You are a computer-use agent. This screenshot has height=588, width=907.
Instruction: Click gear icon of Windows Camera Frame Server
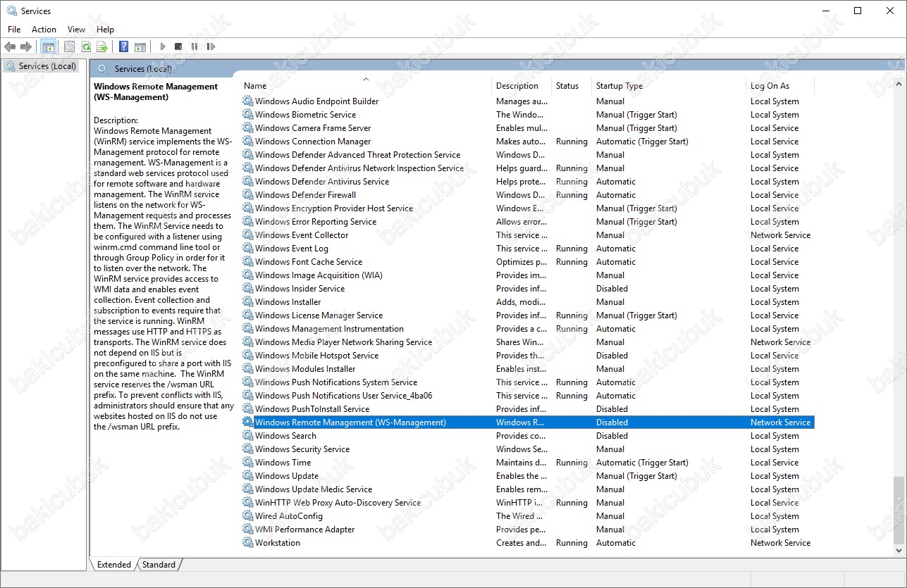pos(247,128)
